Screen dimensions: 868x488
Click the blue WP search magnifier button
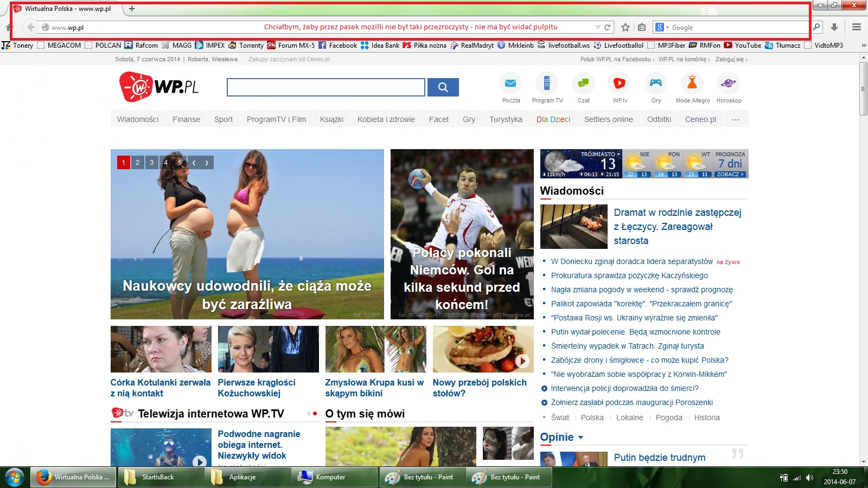click(x=443, y=87)
